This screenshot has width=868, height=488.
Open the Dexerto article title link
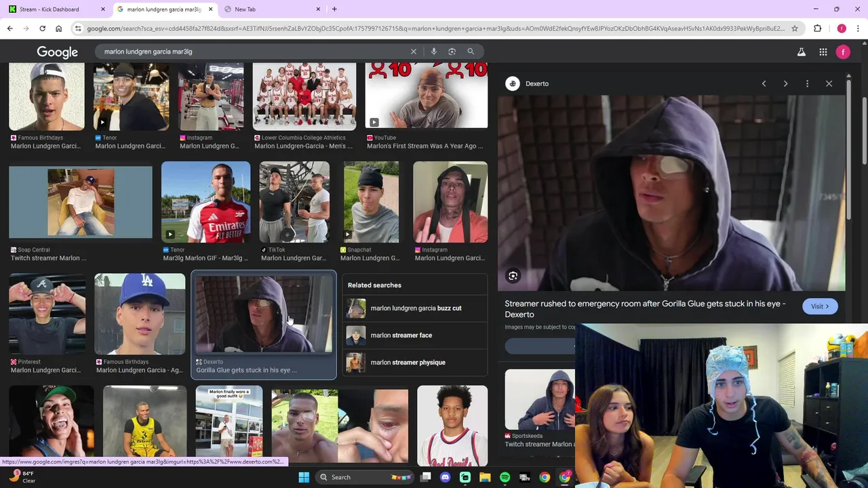tap(645, 309)
